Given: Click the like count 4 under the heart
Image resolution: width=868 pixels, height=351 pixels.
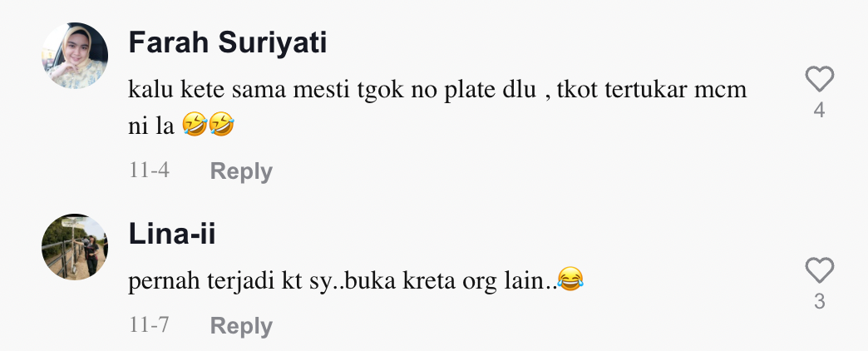Looking at the screenshot, I should pyautogui.click(x=819, y=110).
